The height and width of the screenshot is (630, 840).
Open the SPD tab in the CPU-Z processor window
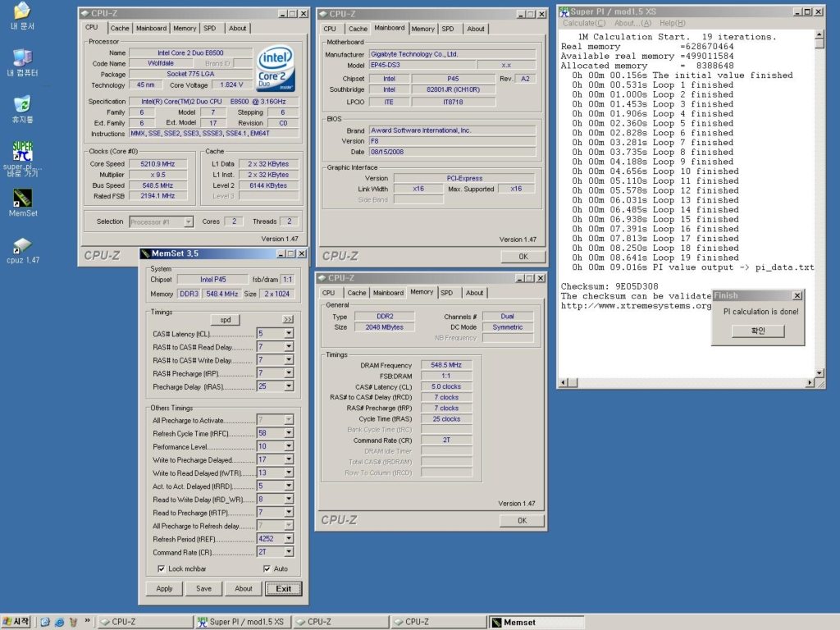coord(209,29)
